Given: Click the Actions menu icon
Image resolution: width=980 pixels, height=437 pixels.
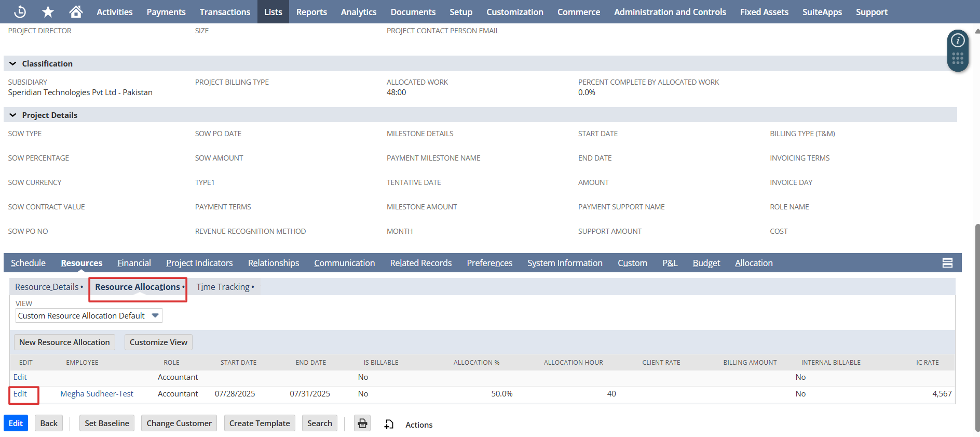Looking at the screenshot, I should coord(389,425).
